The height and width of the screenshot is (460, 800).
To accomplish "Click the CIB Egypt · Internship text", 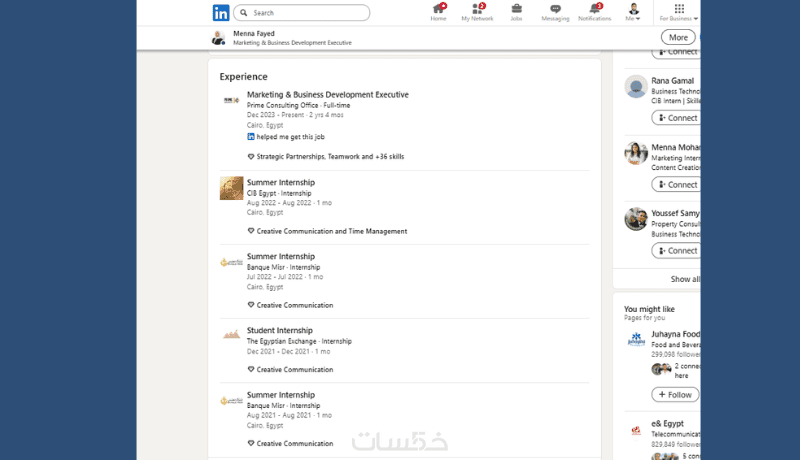I will (x=279, y=193).
